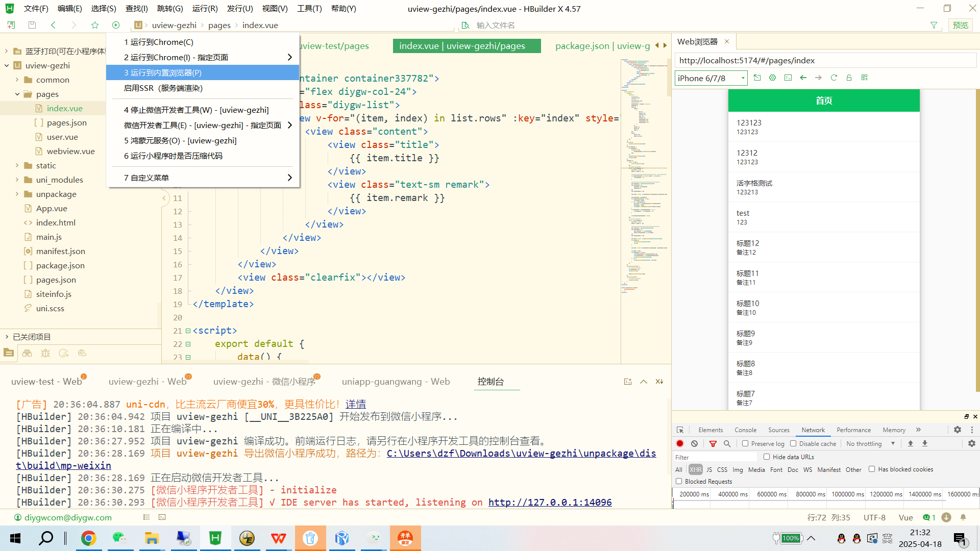Switch to the DevTools Console tab
980x551 pixels.
745,430
